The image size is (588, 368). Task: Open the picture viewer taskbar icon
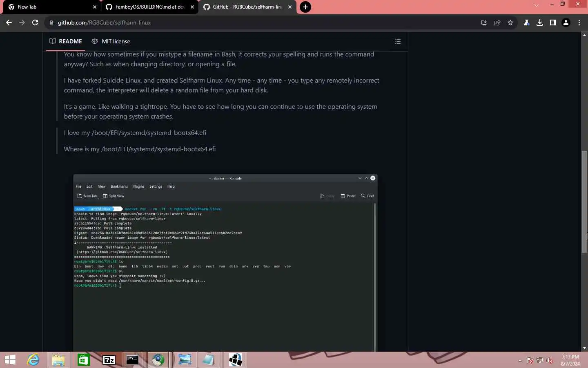click(185, 360)
